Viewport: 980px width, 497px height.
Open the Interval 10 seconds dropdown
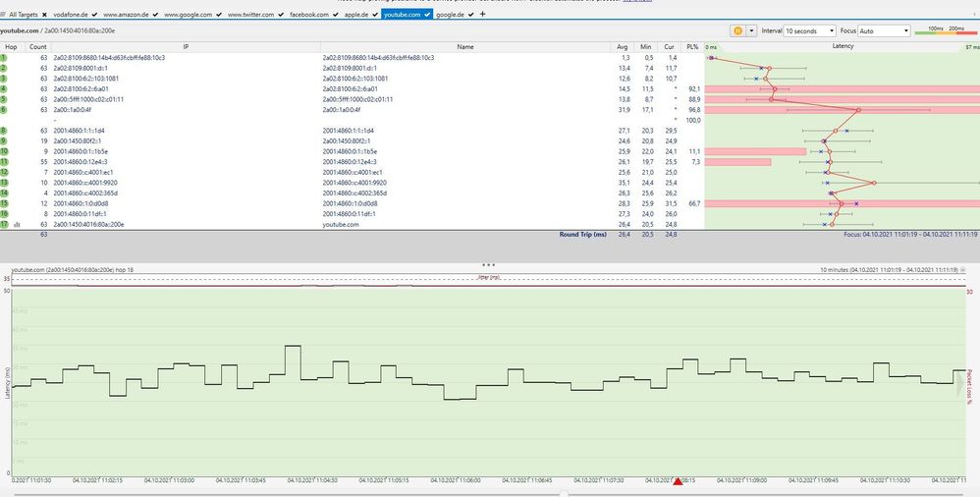pyautogui.click(x=810, y=30)
